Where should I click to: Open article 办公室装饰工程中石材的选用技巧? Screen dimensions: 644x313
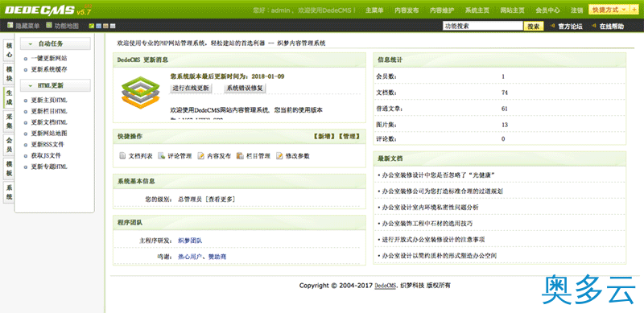[x=427, y=224]
